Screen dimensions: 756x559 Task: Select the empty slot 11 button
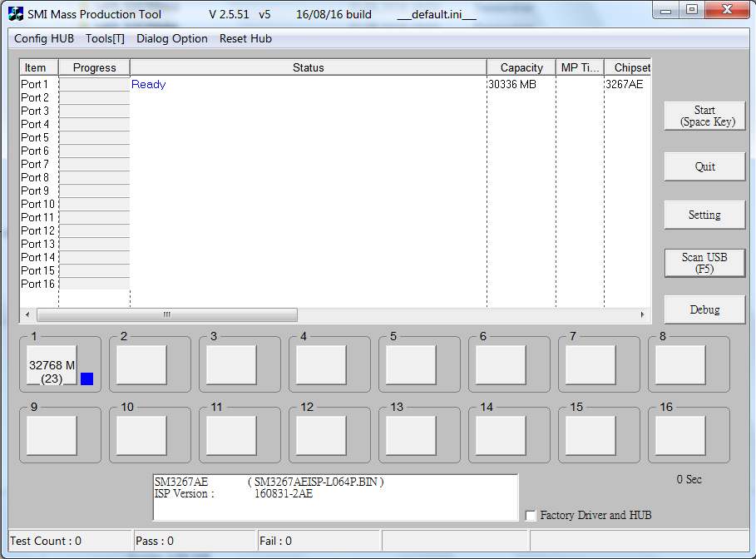point(231,436)
